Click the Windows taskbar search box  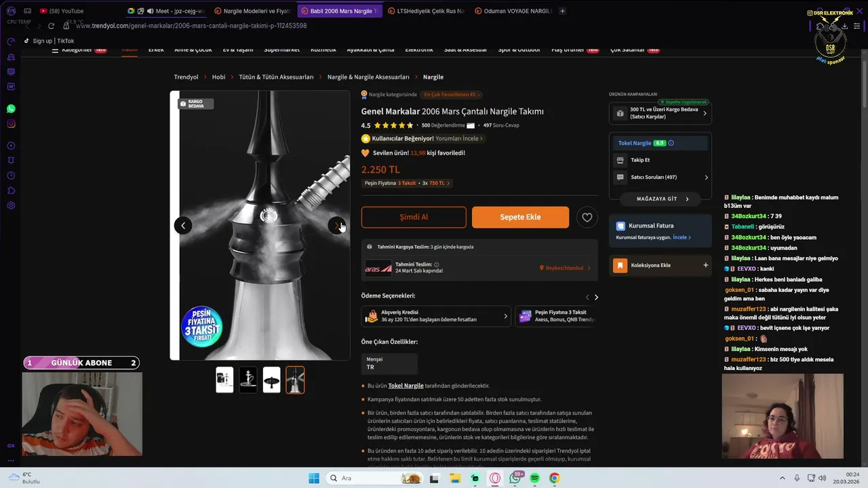click(x=374, y=479)
